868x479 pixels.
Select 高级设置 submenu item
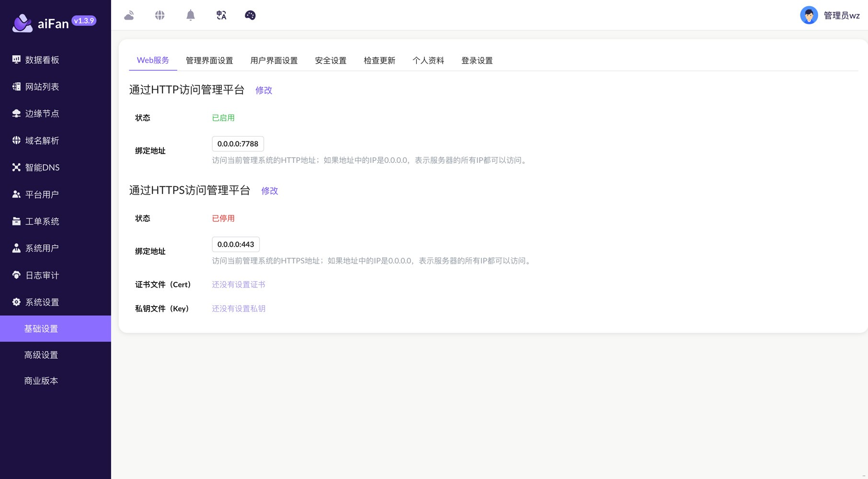pyautogui.click(x=41, y=355)
